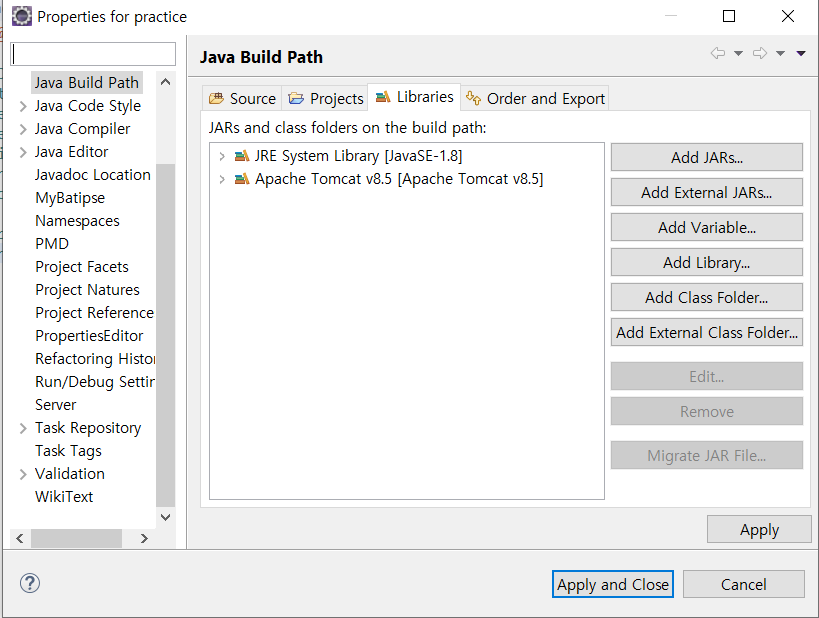Click the Cancel button

tap(743, 584)
